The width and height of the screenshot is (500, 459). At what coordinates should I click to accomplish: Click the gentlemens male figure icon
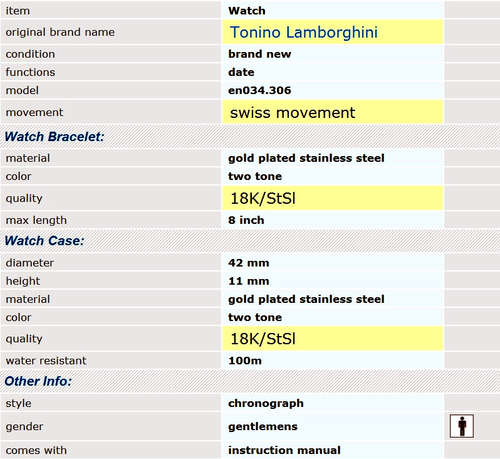(x=462, y=426)
